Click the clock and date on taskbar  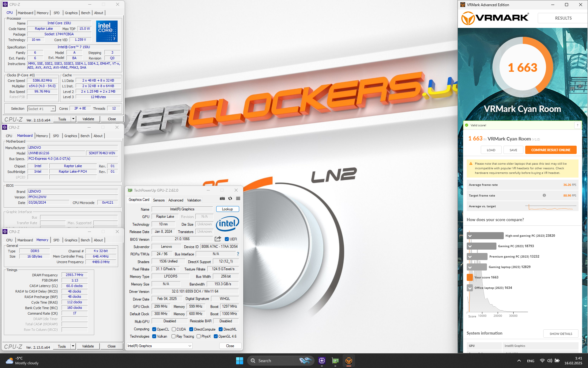coord(573,361)
